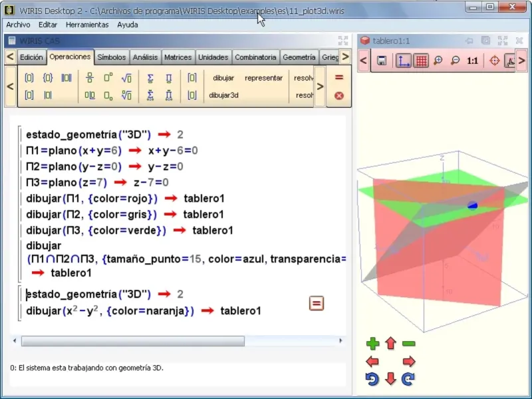Screen dimensions: 532x399
Task: Open the Ayuda menu
Action: pyautogui.click(x=128, y=25)
